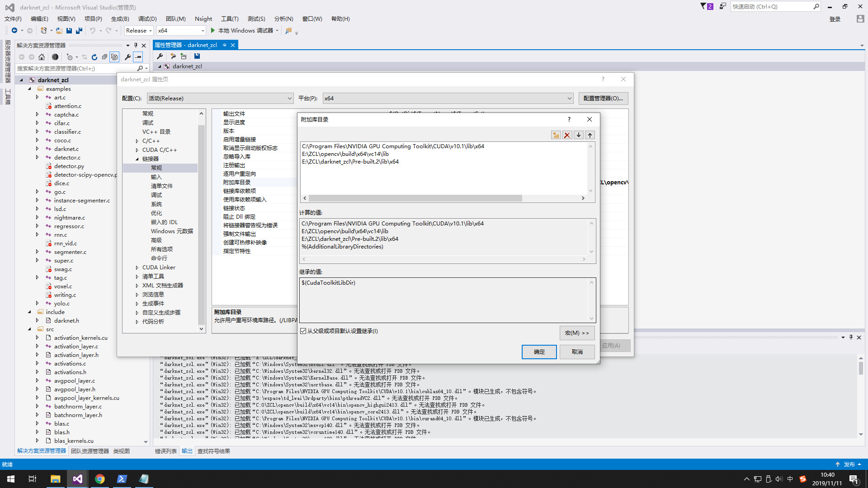
Task: Open notifications flag icon in title bar
Action: pos(707,6)
